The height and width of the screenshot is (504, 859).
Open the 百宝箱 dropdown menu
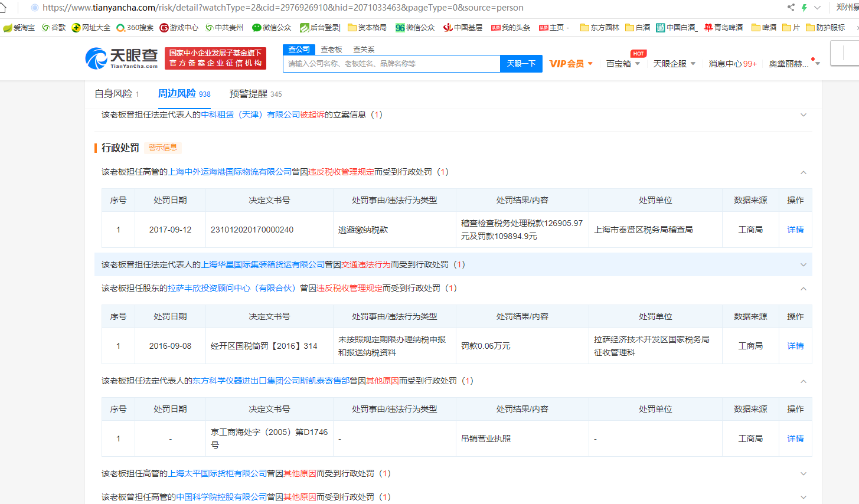click(623, 64)
